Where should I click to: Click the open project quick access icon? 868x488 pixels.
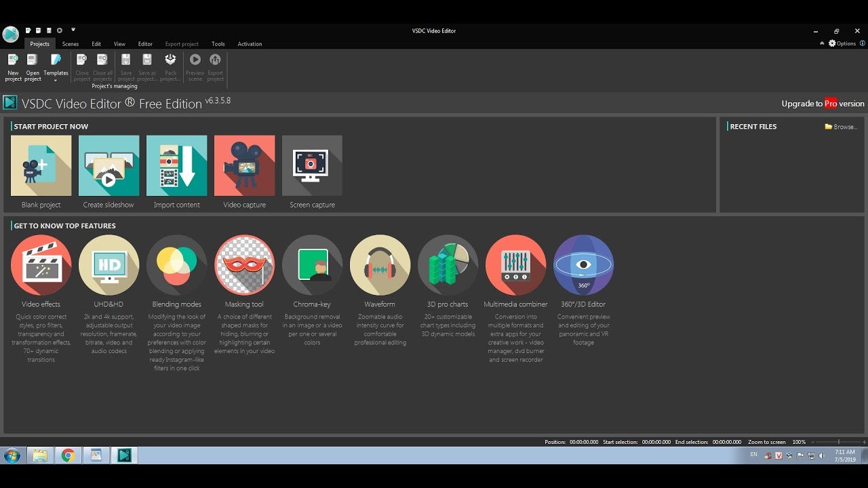point(39,30)
